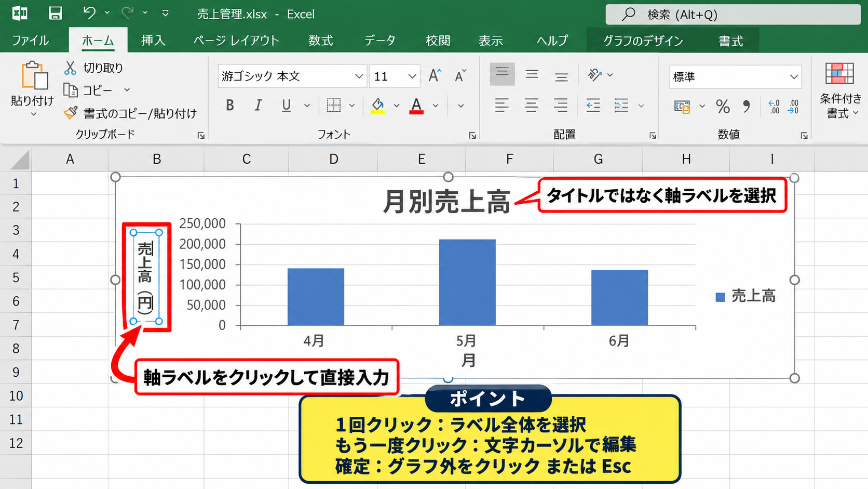This screenshot has width=868, height=489.
Task: Apply the red font color
Action: tap(416, 105)
